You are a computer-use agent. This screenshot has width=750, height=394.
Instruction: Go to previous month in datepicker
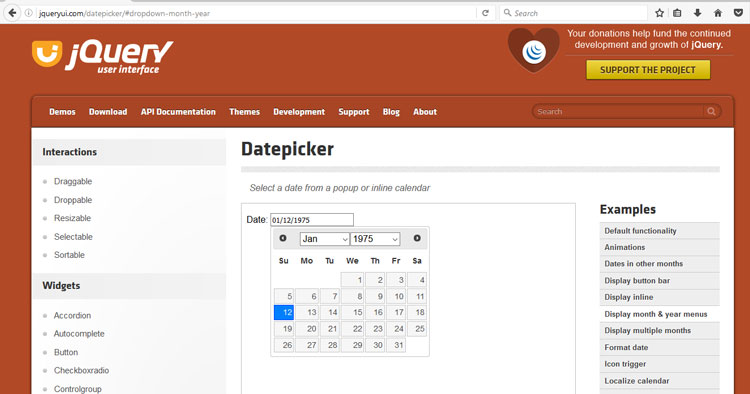tap(283, 238)
